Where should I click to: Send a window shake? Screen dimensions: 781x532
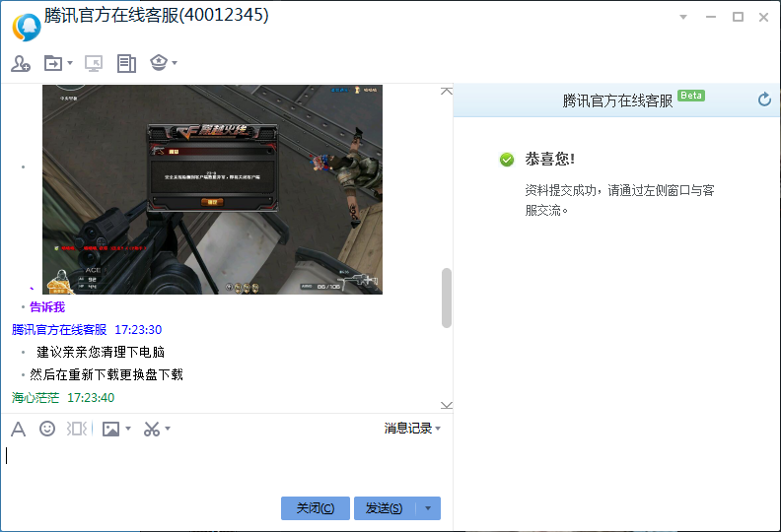point(77,429)
